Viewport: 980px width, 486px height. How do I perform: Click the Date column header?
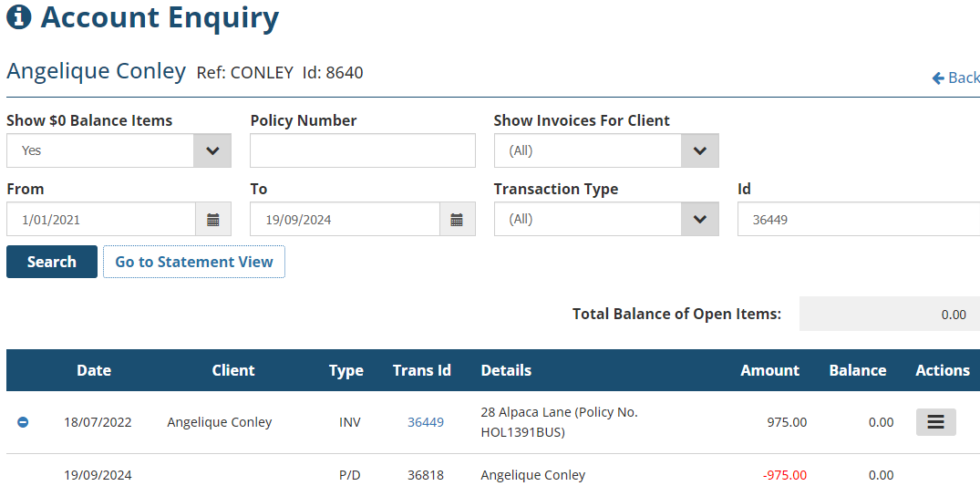(x=94, y=370)
